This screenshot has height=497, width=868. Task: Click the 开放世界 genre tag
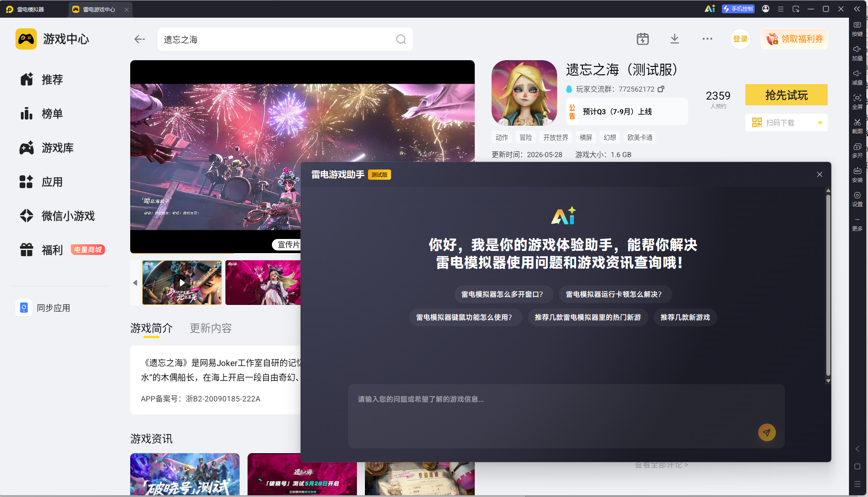556,138
